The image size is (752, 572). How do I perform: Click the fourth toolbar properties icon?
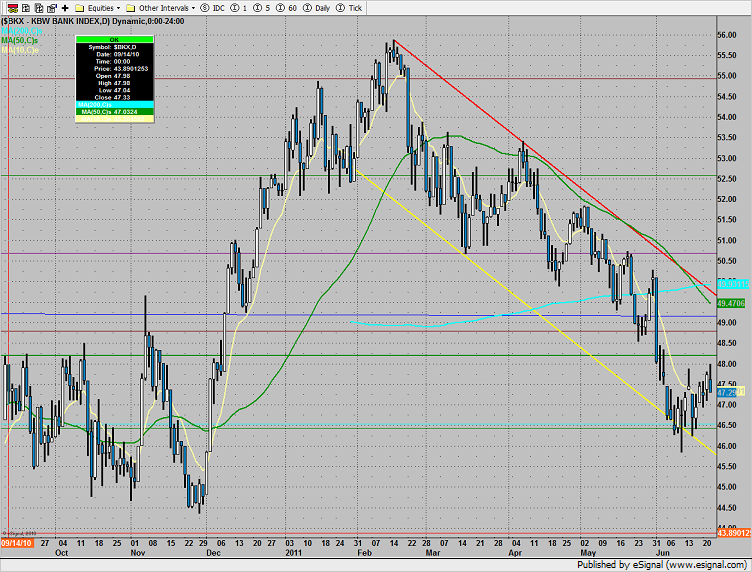pos(52,8)
